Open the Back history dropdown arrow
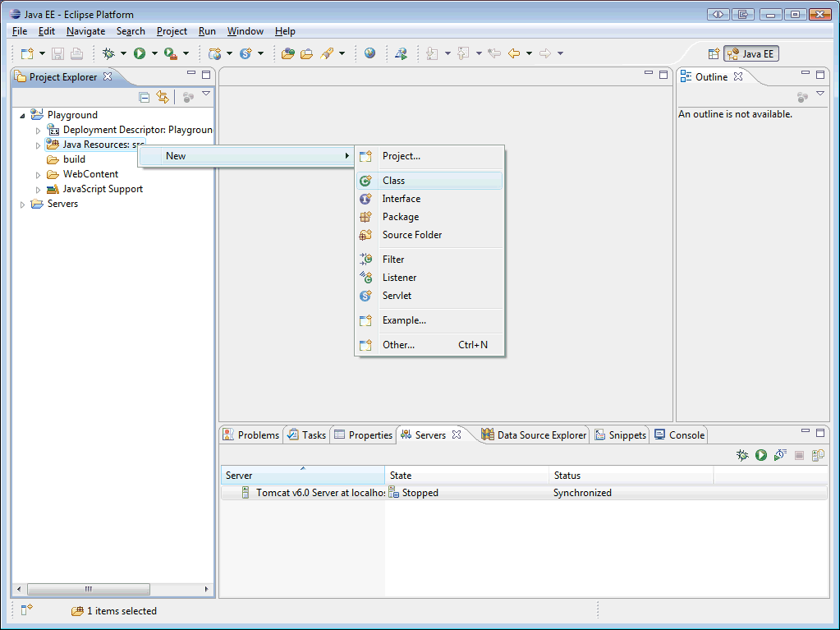The width and height of the screenshot is (840, 630). click(x=529, y=53)
